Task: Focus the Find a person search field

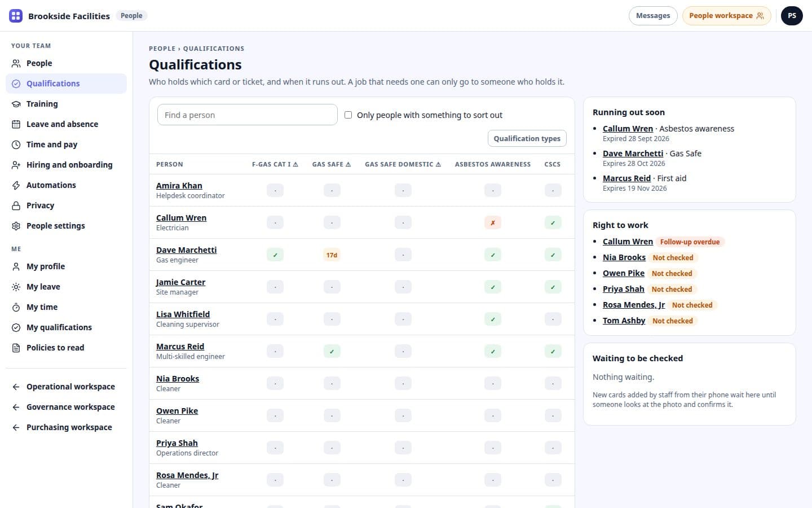Action: [x=247, y=115]
